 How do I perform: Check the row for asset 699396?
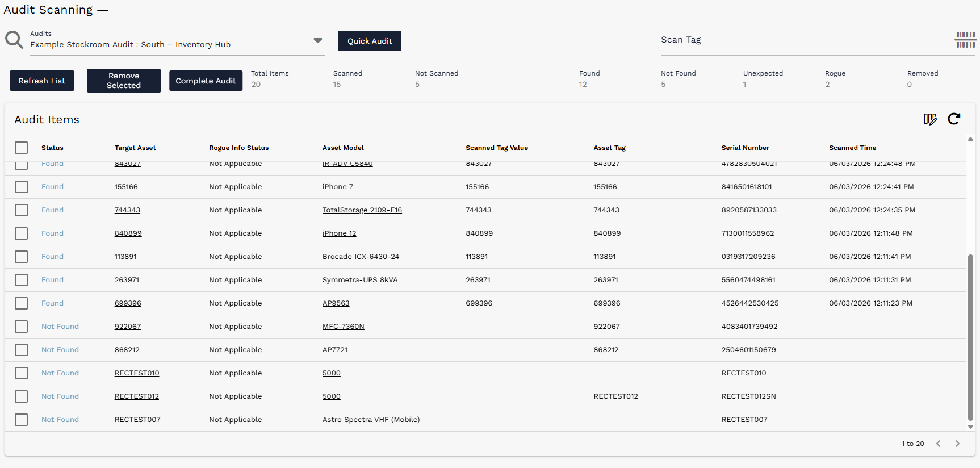(x=22, y=303)
